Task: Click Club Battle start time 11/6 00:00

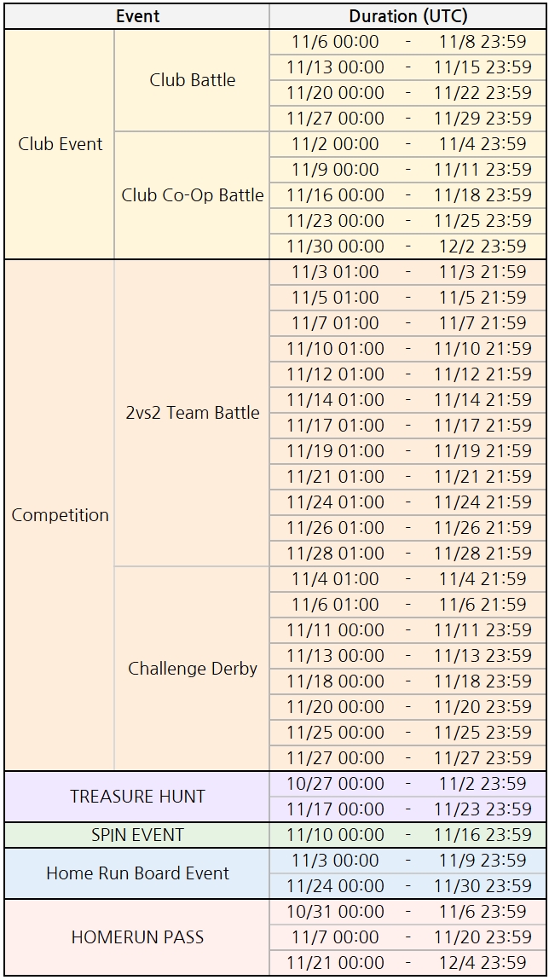Action: point(335,42)
